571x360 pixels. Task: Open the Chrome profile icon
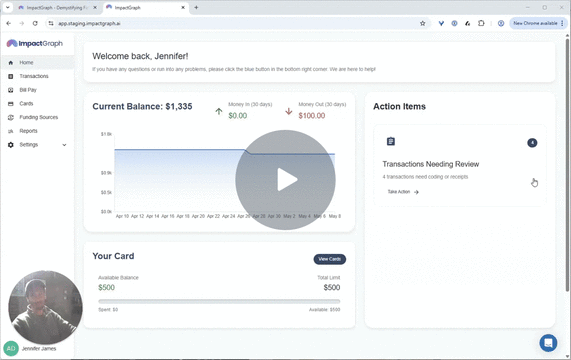[x=501, y=23]
